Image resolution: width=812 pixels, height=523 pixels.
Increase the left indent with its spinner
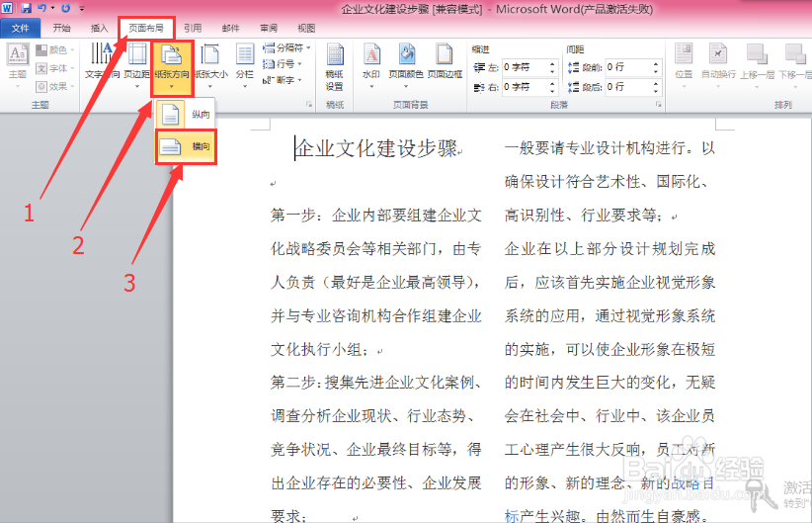(552, 64)
